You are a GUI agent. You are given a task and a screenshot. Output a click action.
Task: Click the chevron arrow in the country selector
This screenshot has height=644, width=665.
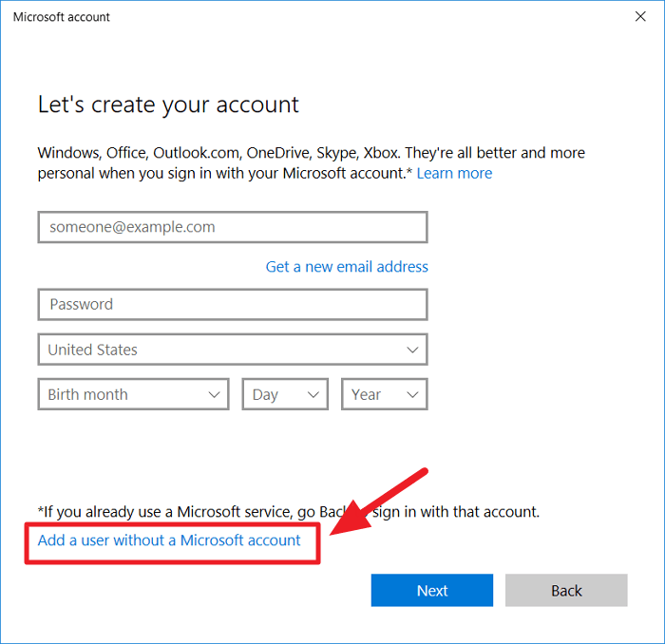(x=412, y=350)
